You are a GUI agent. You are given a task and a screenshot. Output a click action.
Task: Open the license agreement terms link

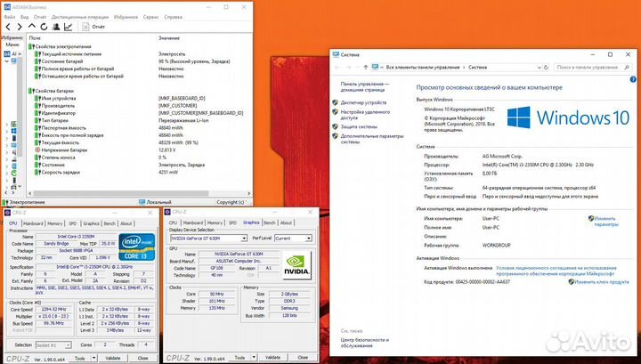pyautogui.click(x=556, y=271)
